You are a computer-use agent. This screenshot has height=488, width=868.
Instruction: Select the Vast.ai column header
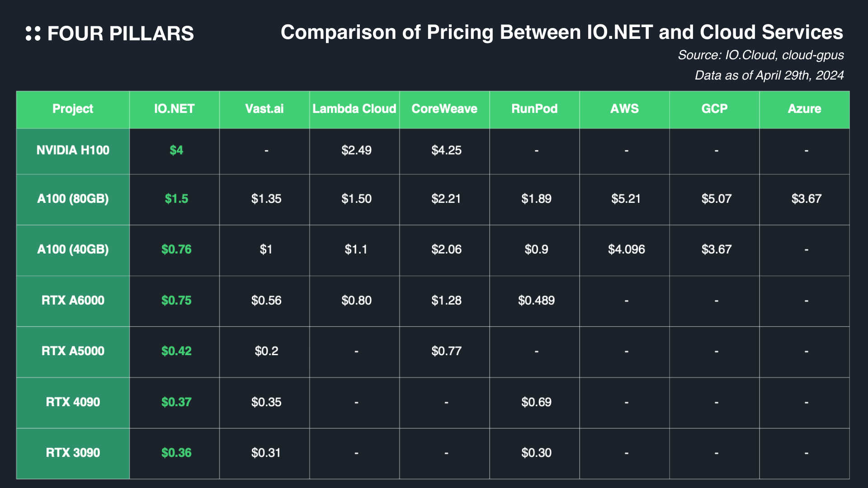[264, 109]
